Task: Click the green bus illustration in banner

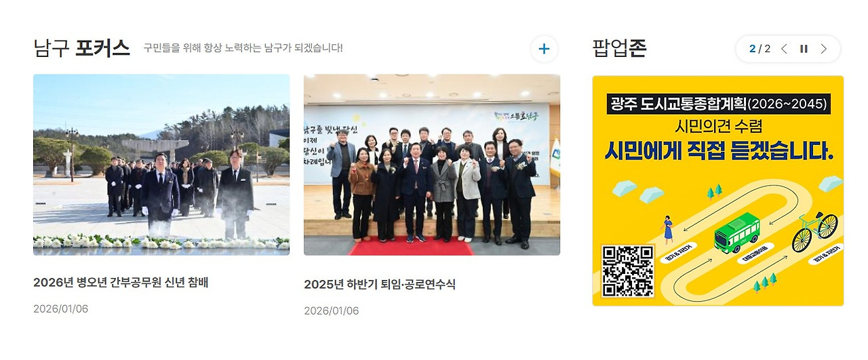Action: [x=737, y=233]
